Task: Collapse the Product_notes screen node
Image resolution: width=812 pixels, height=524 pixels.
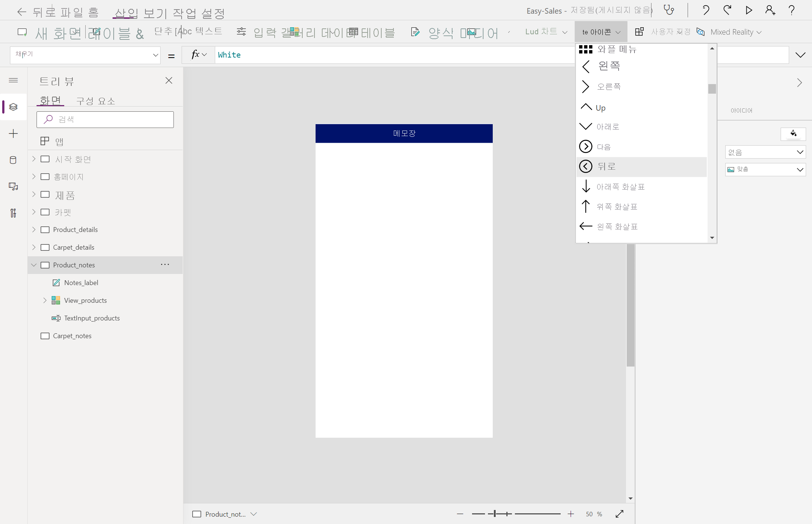Action: coord(34,265)
